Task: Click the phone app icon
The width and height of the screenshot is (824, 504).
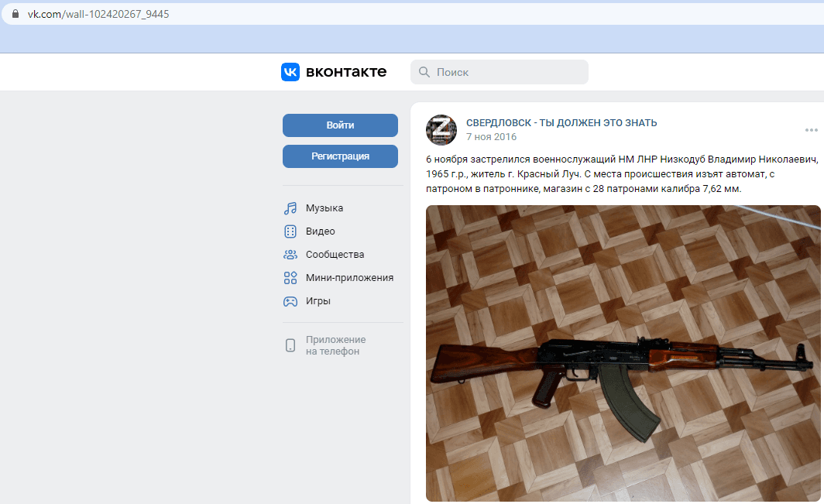Action: pos(290,345)
